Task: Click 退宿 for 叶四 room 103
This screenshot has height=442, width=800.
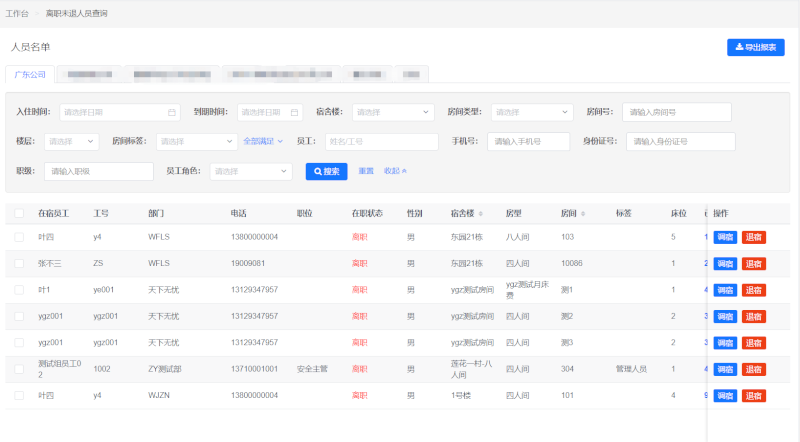Action: click(x=754, y=237)
